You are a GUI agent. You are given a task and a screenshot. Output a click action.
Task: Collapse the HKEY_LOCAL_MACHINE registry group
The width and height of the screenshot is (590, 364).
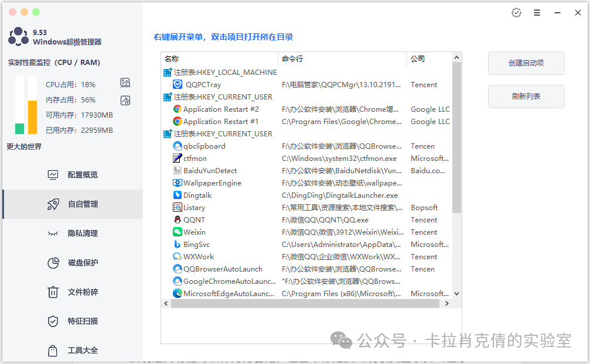(x=168, y=73)
